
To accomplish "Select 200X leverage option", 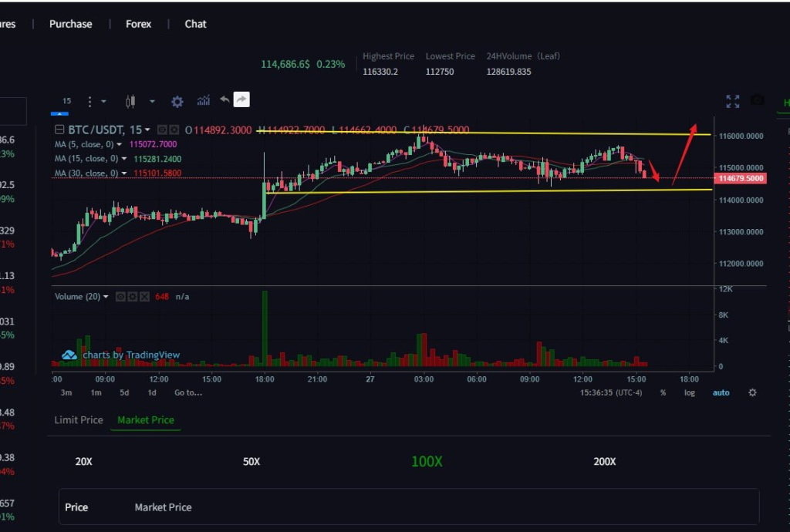I will coord(605,461).
